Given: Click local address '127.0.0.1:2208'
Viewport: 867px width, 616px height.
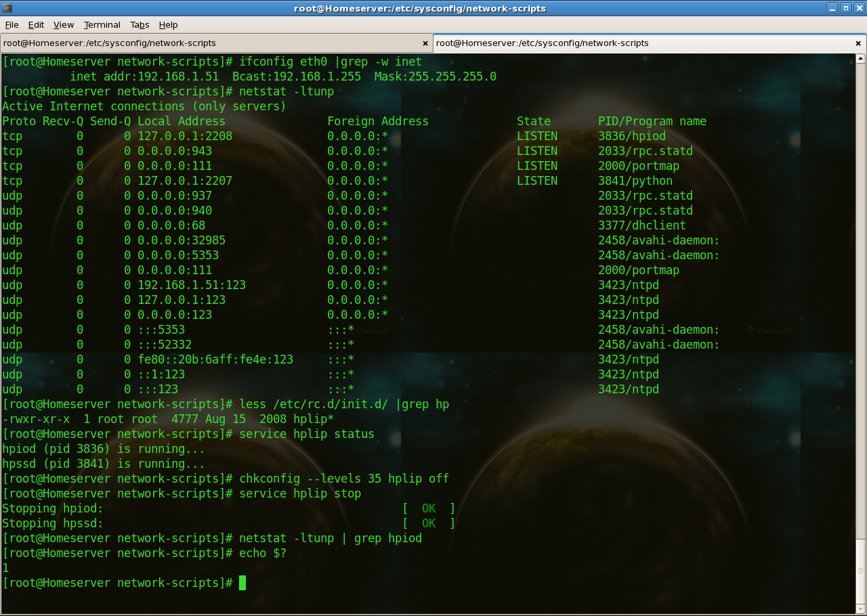Looking at the screenshot, I should (x=185, y=136).
